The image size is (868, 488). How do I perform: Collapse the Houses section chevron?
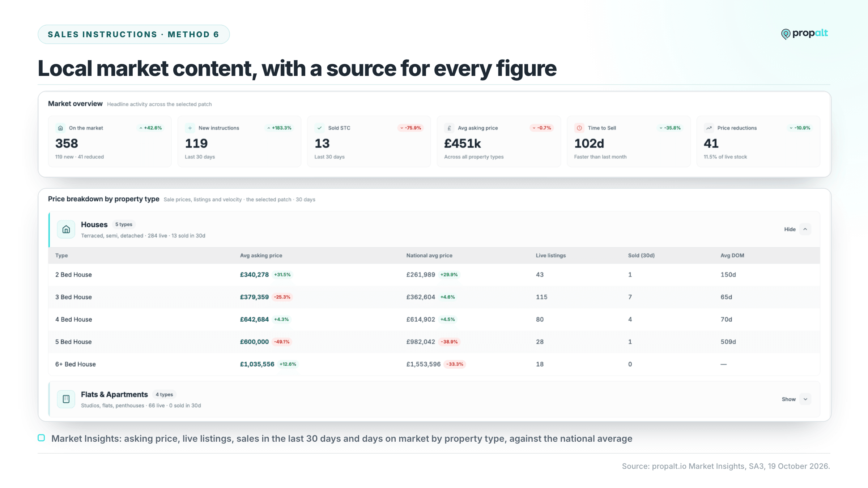(805, 229)
